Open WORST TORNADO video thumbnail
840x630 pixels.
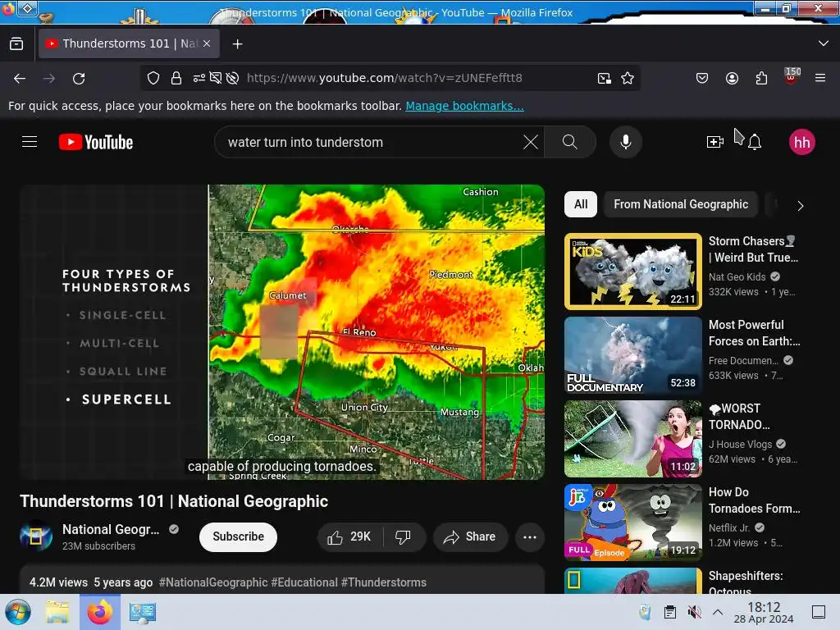click(633, 439)
